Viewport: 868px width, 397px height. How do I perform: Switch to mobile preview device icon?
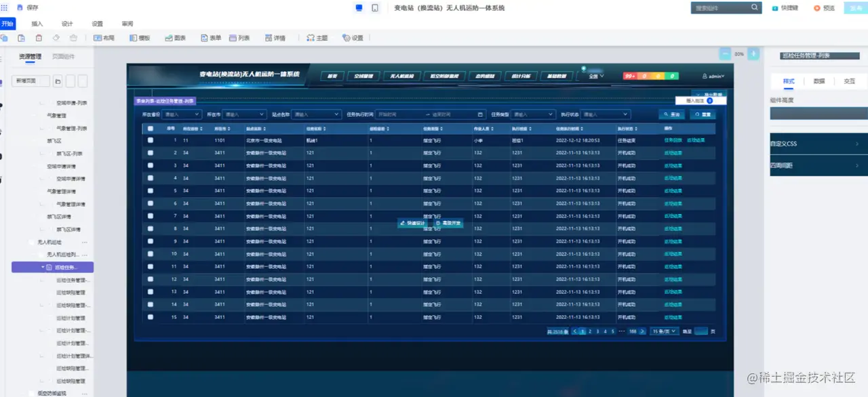[375, 8]
